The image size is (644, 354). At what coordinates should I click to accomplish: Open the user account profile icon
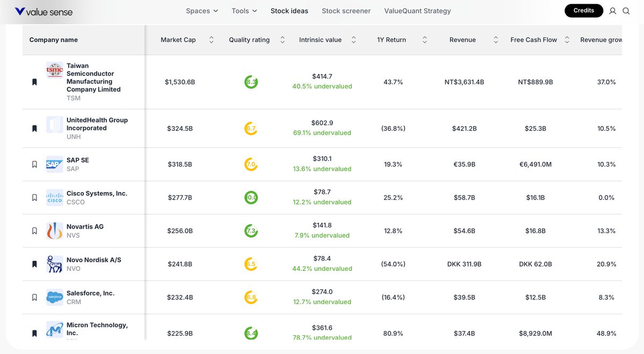tap(613, 11)
